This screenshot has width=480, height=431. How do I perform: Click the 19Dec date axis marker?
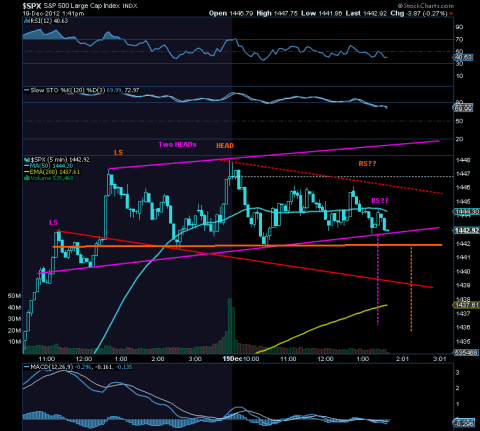232,359
